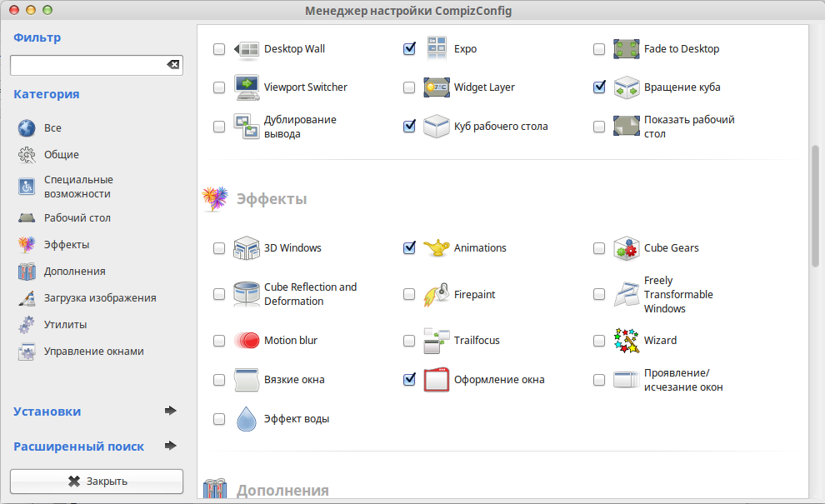Open the Установки heading link
The width and height of the screenshot is (825, 504).
point(47,412)
